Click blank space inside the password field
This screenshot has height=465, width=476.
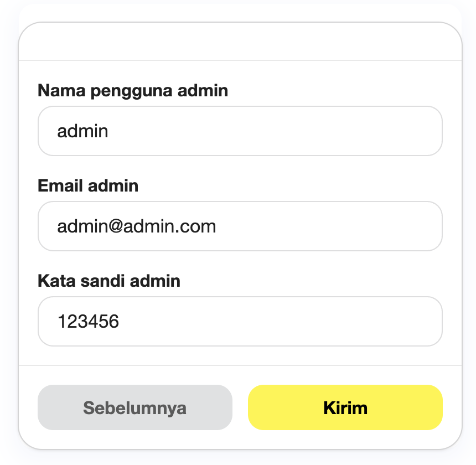coord(280,321)
